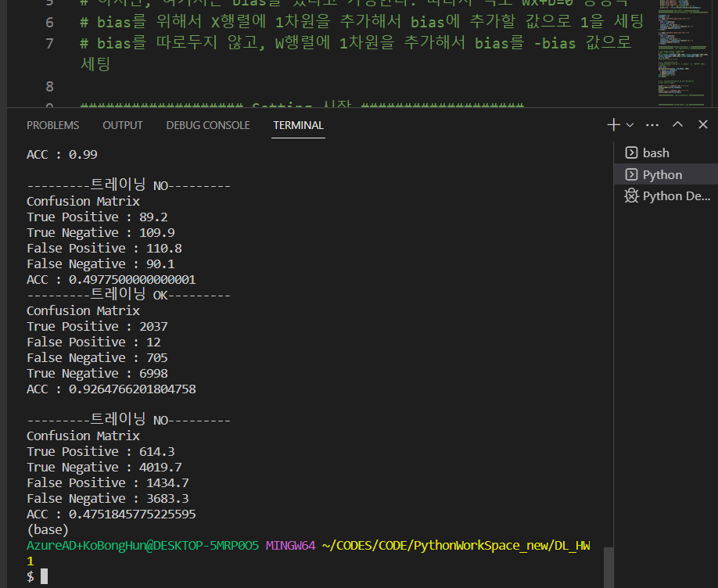Switch to the PROBLEMS tab
Image resolution: width=718 pixels, height=588 pixels.
[x=52, y=125]
